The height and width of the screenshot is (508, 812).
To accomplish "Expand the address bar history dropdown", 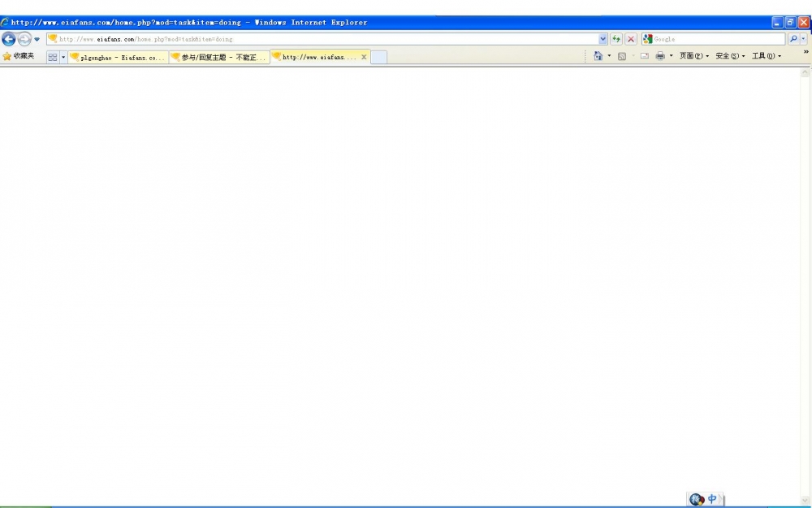I will [603, 39].
